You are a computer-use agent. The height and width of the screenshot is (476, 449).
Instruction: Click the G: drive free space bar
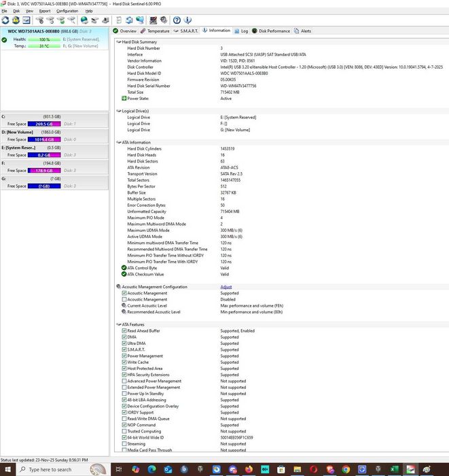coord(44,186)
